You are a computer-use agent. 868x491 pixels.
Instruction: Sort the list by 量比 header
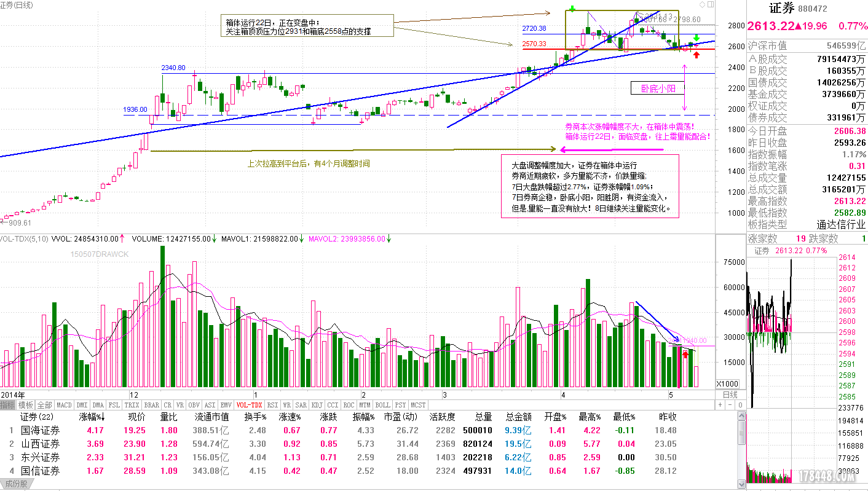point(168,417)
